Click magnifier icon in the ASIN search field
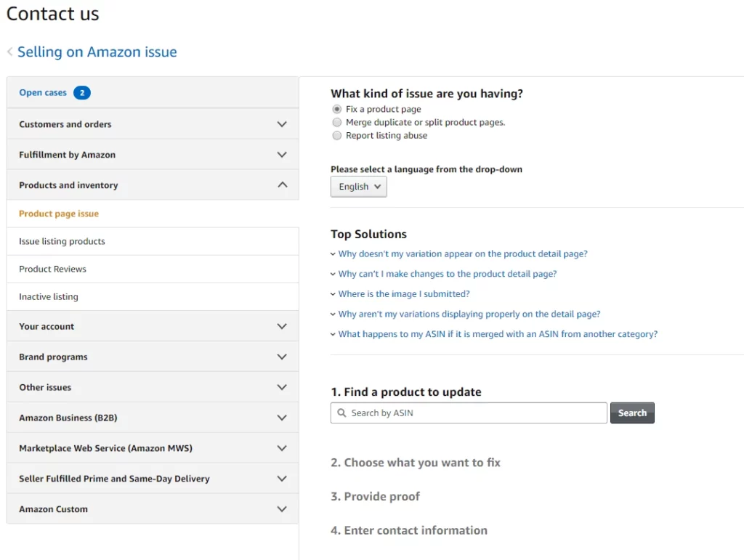 [341, 413]
